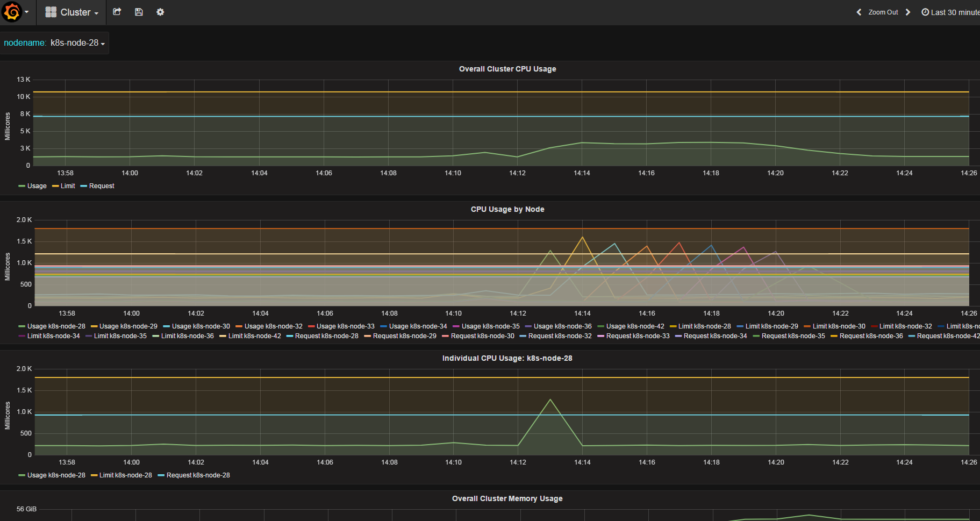Click the Zoom Out button
Image resolution: width=980 pixels, height=521 pixels.
(x=883, y=12)
